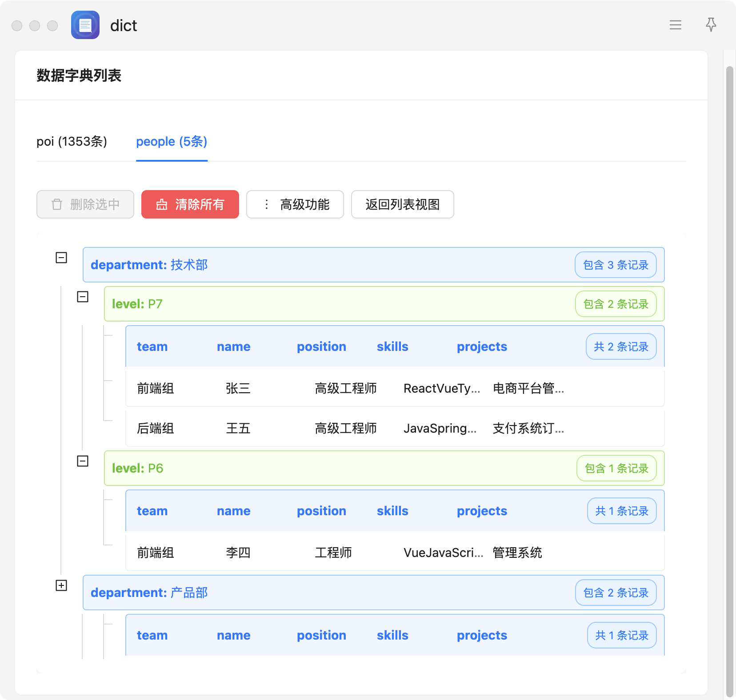Click the department: 技术部 header row

[x=373, y=265]
